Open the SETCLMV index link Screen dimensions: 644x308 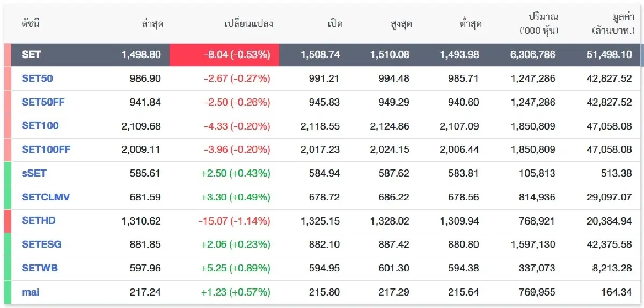pos(46,197)
